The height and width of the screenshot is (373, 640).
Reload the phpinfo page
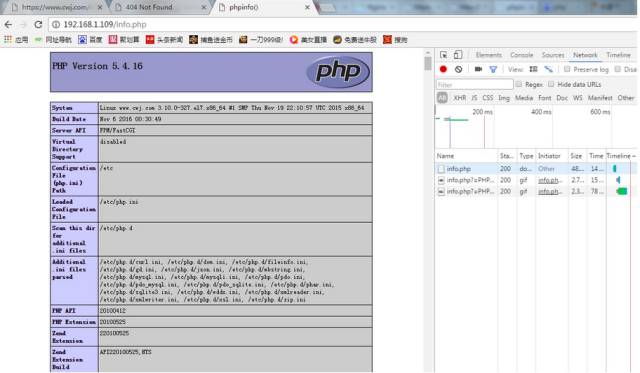38,24
